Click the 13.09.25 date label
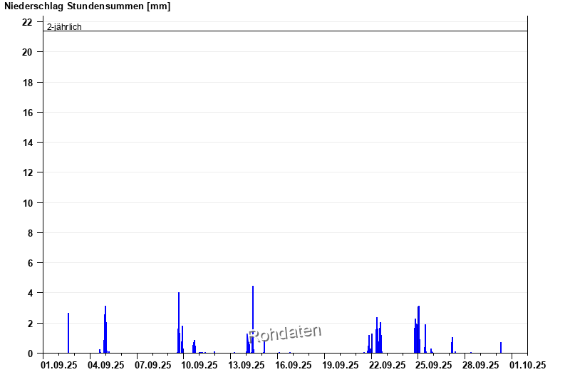Screen dimensions: 570x392 click(247, 365)
